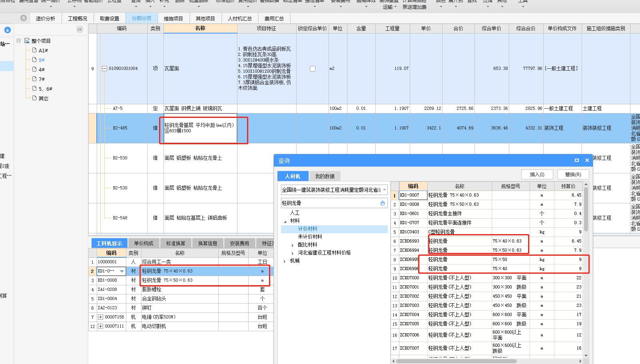Open the 标准换算 bottom tab
The height and width of the screenshot is (364, 640).
pyautogui.click(x=175, y=243)
